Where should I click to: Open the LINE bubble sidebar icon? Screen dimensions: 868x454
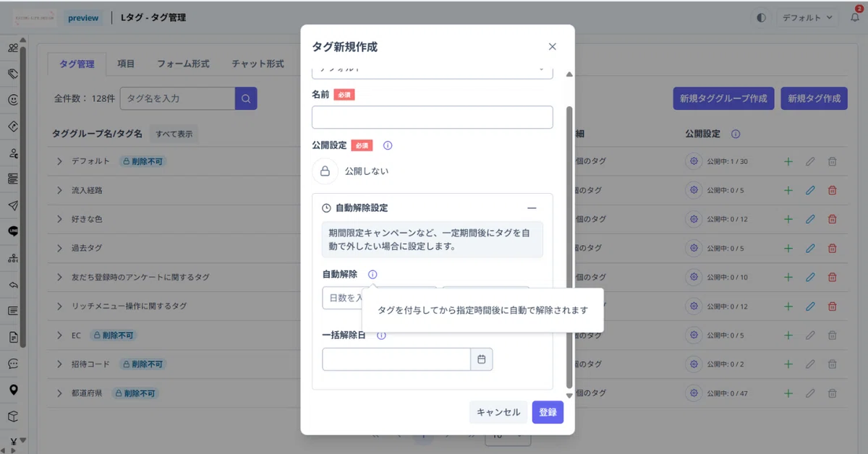pyautogui.click(x=13, y=231)
